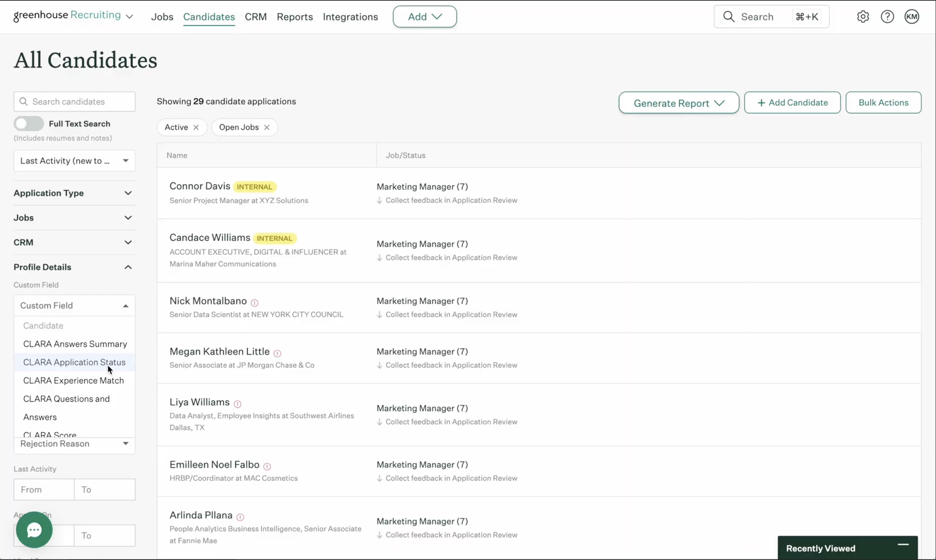Remove the Open Jobs filter chip
This screenshot has width=936, height=560.
tap(267, 128)
